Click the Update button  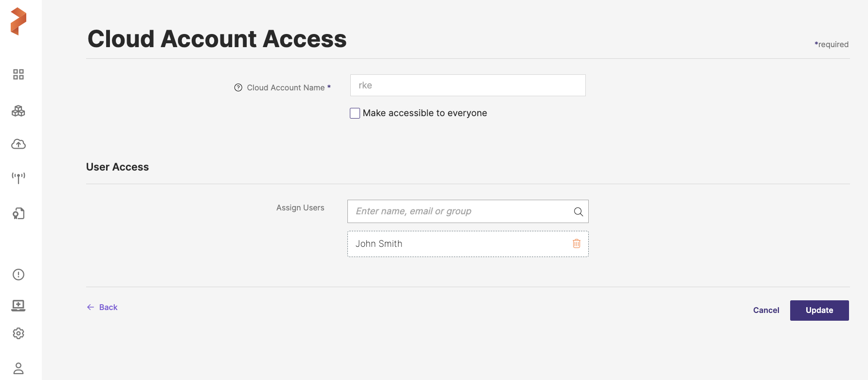(819, 311)
